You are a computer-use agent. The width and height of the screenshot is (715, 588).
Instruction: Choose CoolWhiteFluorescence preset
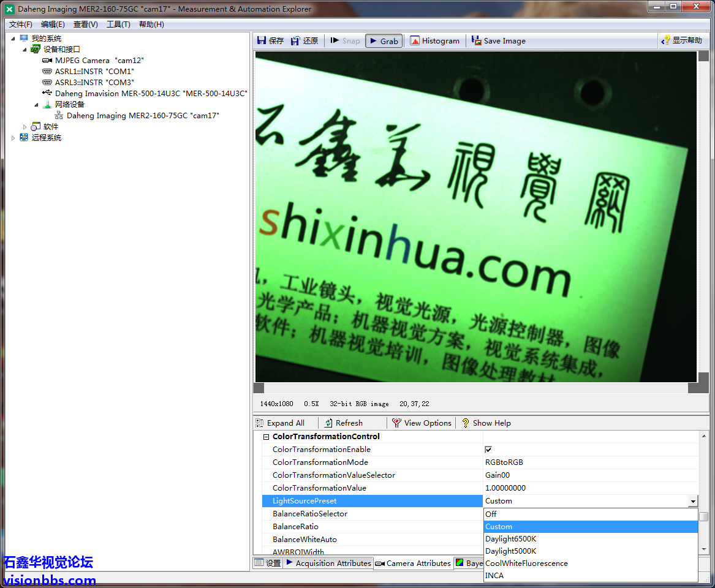[x=591, y=563]
